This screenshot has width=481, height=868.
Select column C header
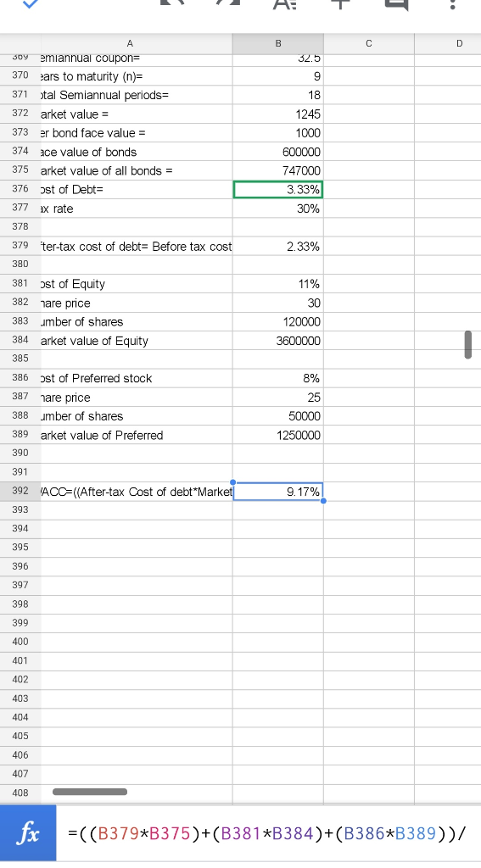(368, 43)
